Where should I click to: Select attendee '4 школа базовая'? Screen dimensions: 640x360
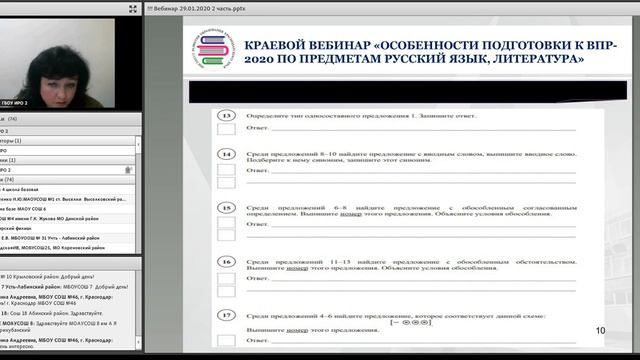click(x=67, y=189)
